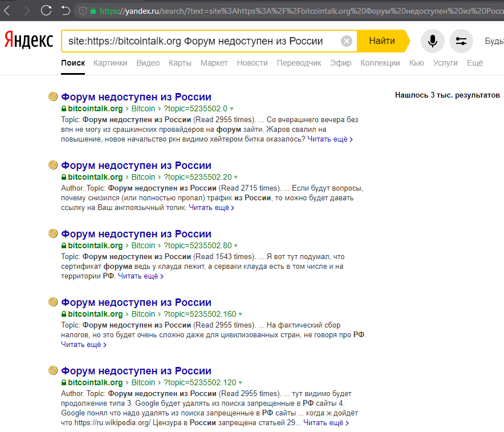Click the green padlock in address bar
Viewport: 504px width, 432px height.
tap(93, 11)
